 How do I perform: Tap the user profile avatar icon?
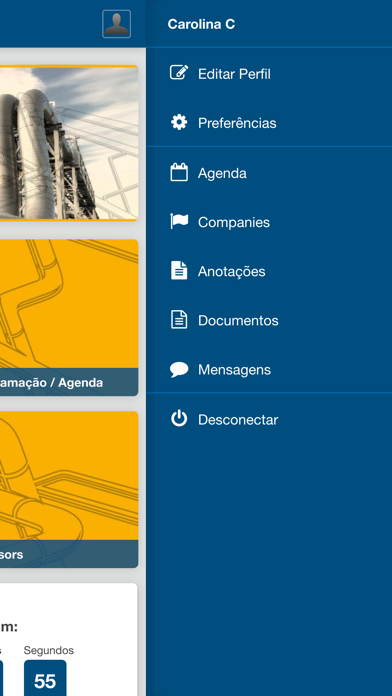pyautogui.click(x=116, y=24)
